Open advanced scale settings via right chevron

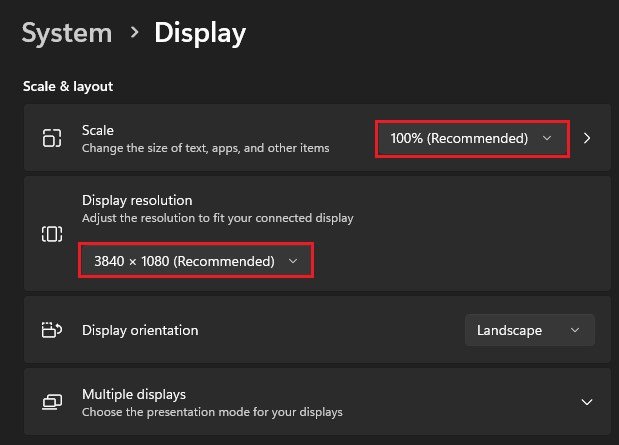587,138
